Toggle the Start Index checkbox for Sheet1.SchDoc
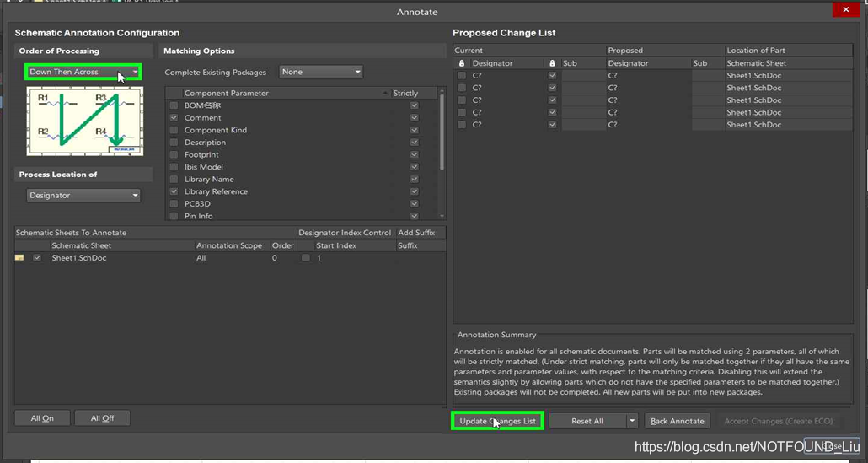 (x=306, y=258)
